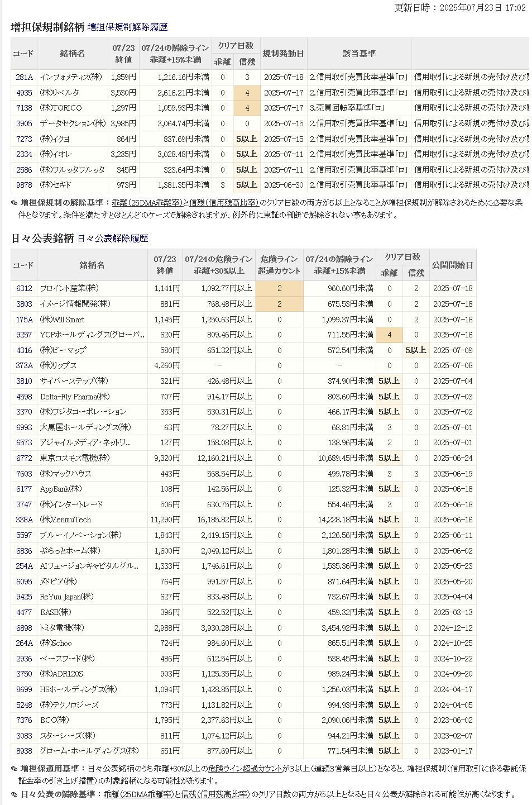Image resolution: width=532 pixels, height=805 pixels.
Task: Open stock code 3747
Action: [24, 504]
